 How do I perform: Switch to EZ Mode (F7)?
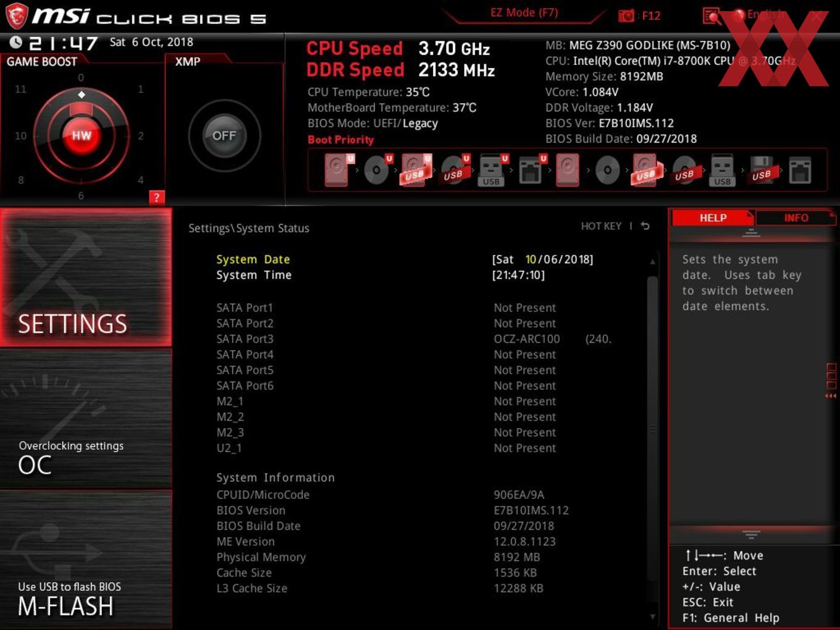pyautogui.click(x=524, y=12)
